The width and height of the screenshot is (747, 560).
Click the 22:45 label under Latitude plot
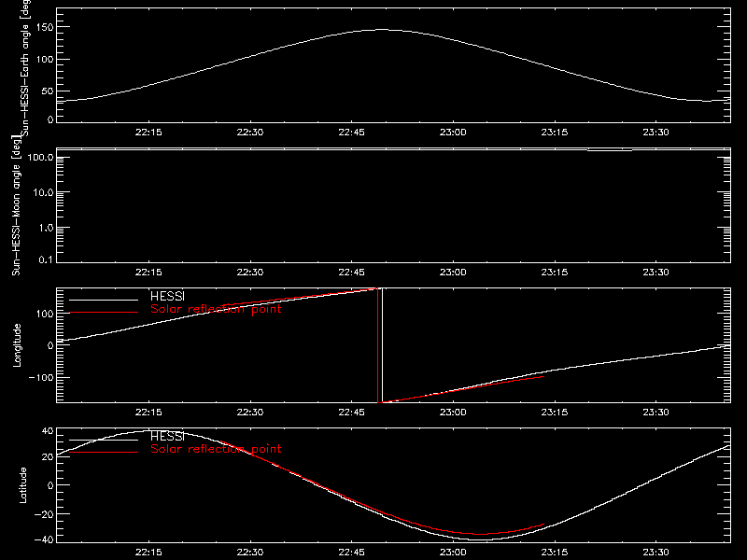tap(352, 553)
